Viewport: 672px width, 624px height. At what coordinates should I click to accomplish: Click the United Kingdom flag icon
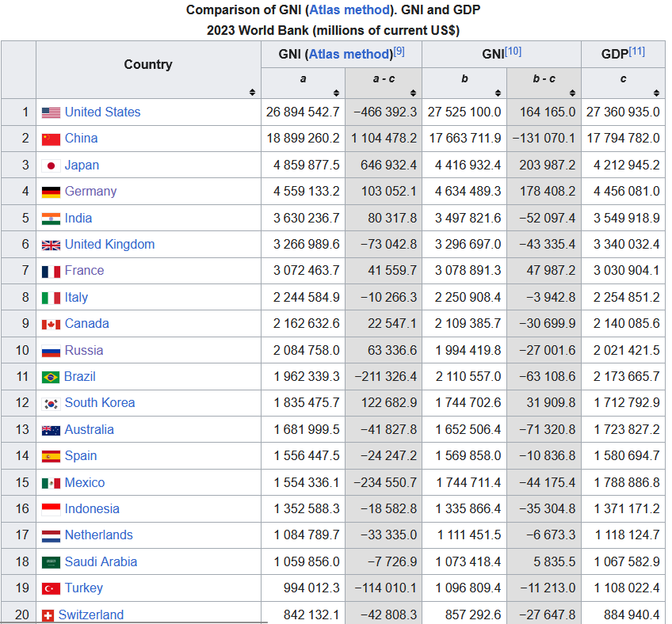[x=51, y=244]
